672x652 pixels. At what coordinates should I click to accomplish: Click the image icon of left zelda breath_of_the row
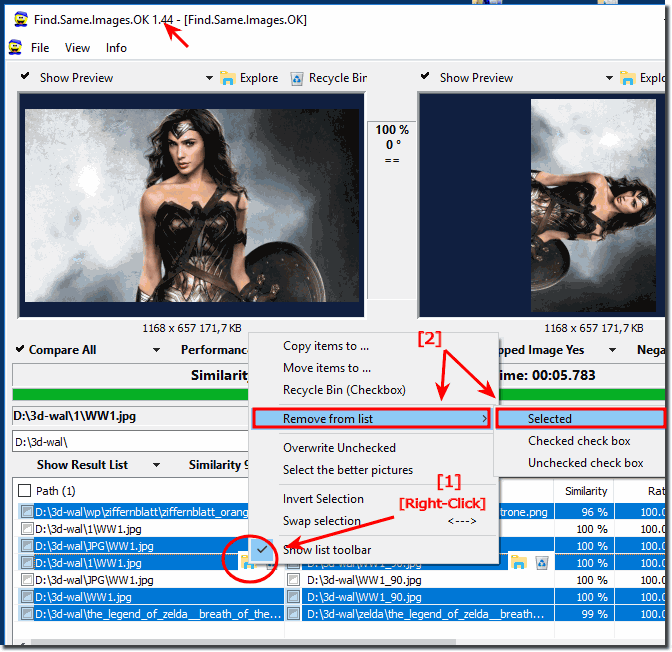coord(27,613)
